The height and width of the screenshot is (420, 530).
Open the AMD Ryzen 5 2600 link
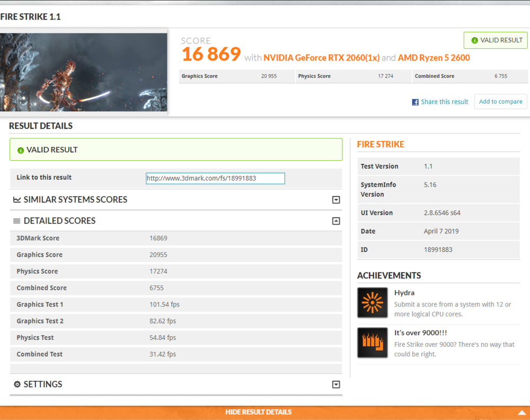[x=434, y=58]
